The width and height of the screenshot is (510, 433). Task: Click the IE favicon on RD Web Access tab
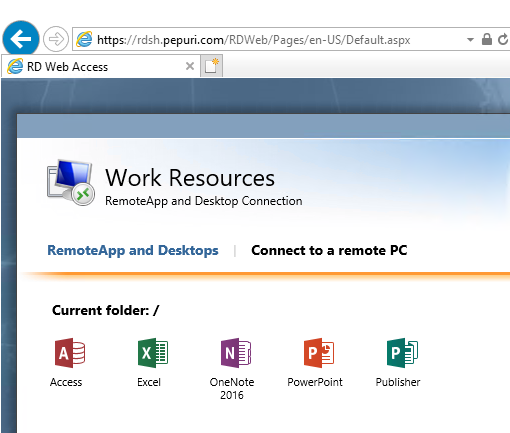[15, 66]
